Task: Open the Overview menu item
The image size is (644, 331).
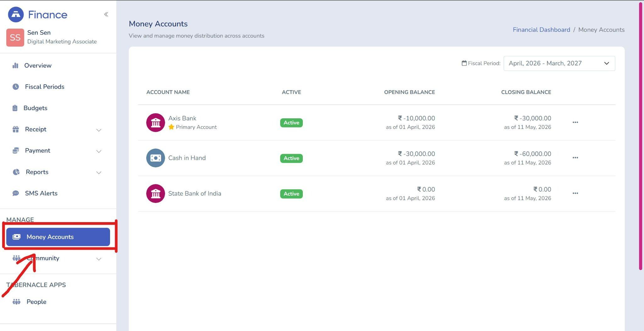Action: (58, 65)
